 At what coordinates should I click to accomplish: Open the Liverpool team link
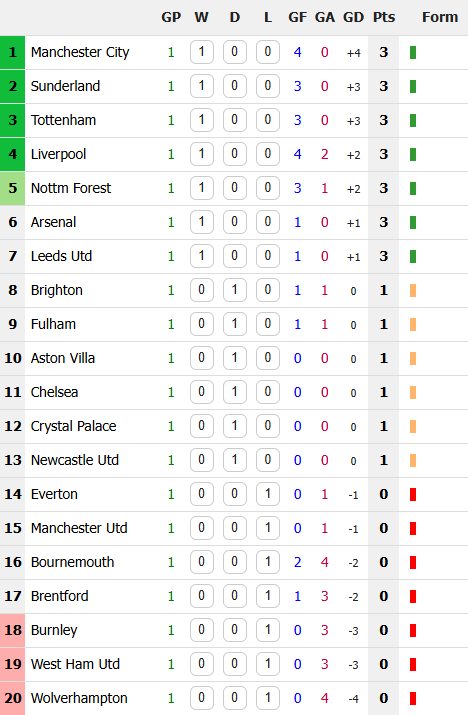pyautogui.click(x=58, y=154)
